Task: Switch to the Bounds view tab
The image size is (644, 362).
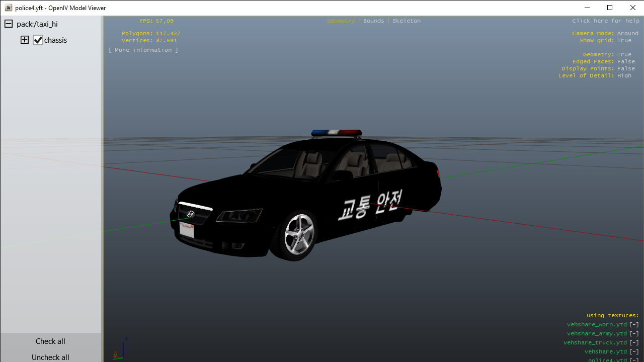Action: click(x=373, y=21)
